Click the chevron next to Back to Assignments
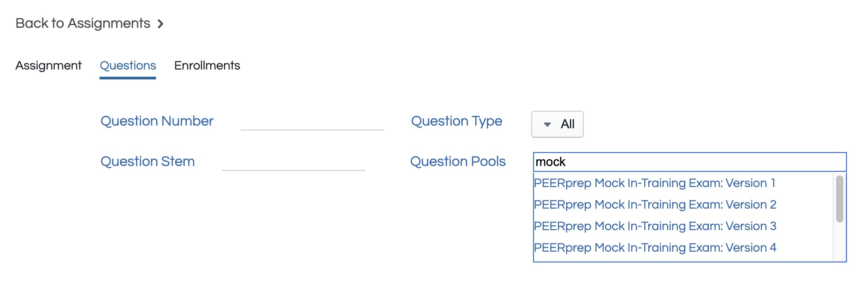This screenshot has width=868, height=288. pyautogui.click(x=161, y=23)
